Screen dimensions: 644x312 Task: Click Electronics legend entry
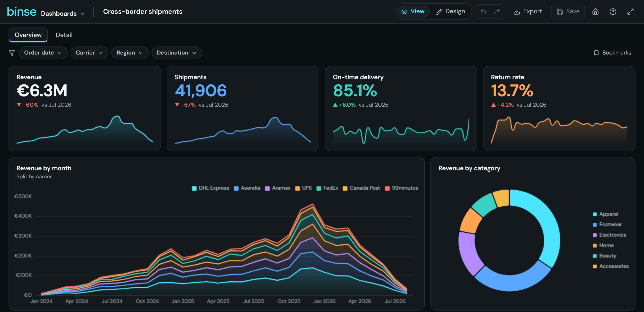point(609,235)
